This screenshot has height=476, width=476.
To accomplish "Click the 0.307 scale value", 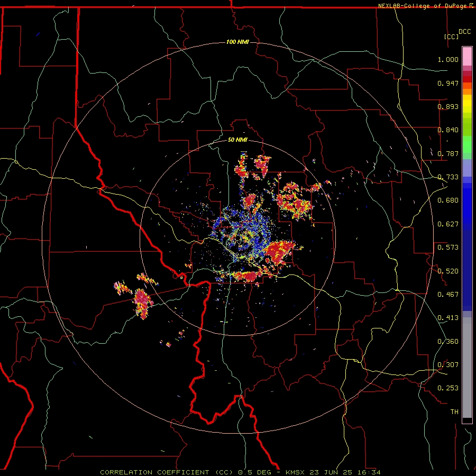I will 448,365.
